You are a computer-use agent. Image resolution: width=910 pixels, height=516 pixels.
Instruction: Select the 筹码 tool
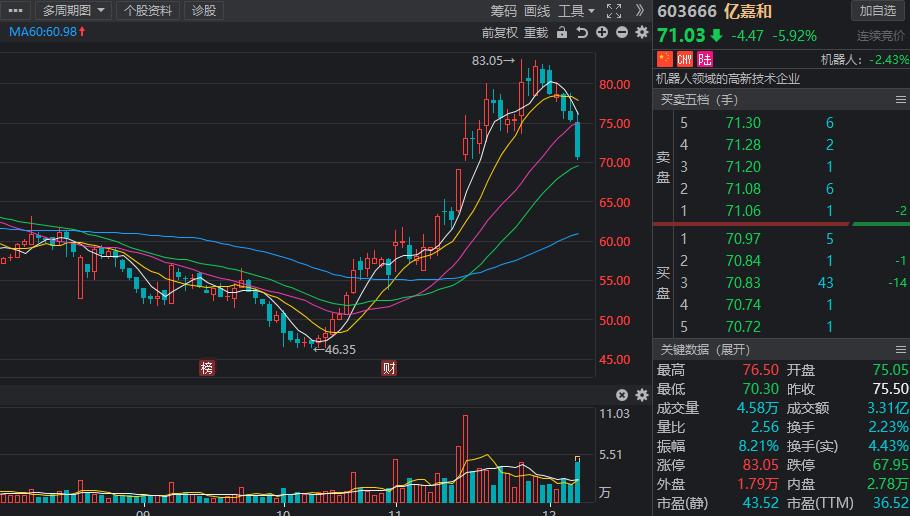pyautogui.click(x=503, y=11)
